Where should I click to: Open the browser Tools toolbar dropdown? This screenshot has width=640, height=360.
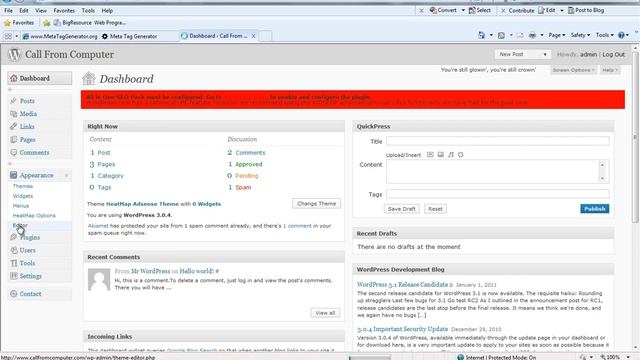tap(604, 36)
